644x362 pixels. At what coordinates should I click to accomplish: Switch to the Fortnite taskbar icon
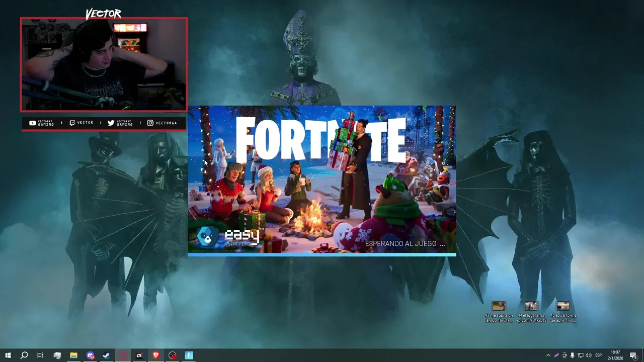[x=189, y=355]
